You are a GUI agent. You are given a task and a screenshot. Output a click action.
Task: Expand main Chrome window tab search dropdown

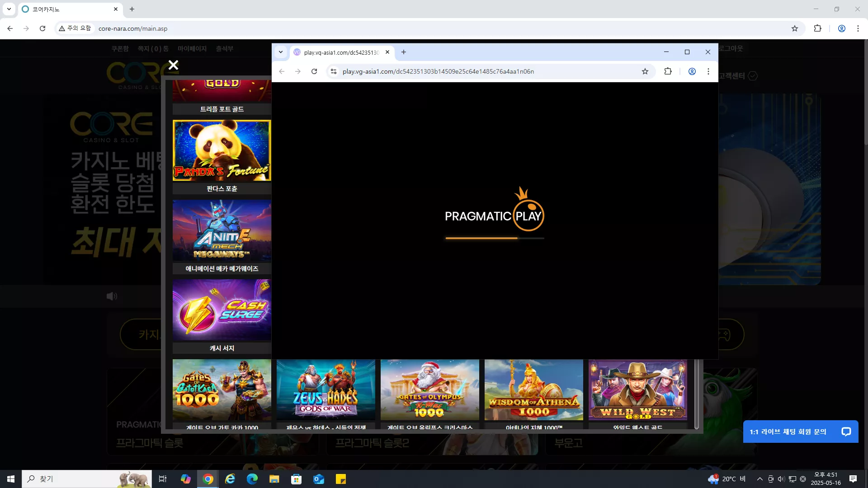[x=9, y=9]
